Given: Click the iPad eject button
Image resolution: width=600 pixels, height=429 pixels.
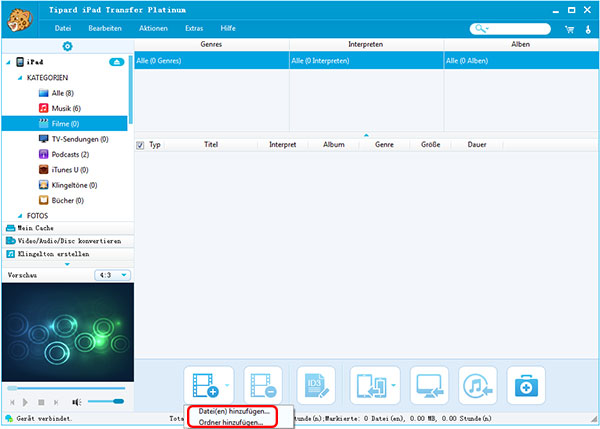Looking at the screenshot, I should coord(117,62).
